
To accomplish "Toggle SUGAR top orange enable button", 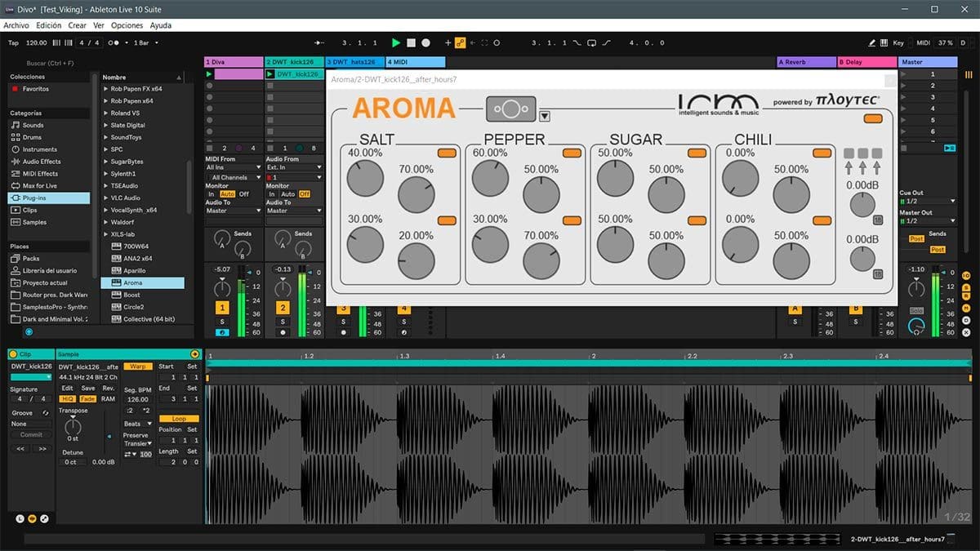I will coord(697,153).
